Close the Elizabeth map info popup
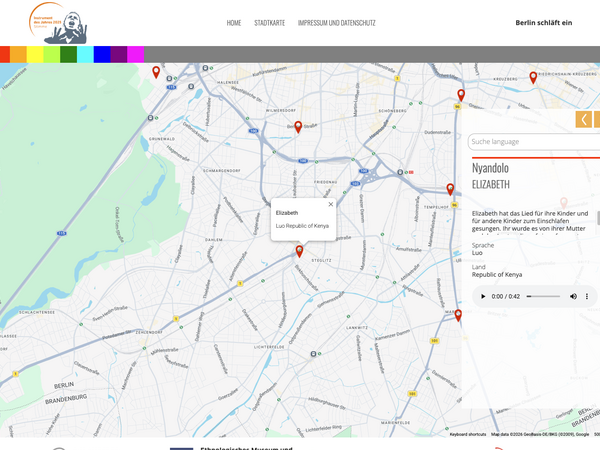600x450 pixels. pos(331,204)
